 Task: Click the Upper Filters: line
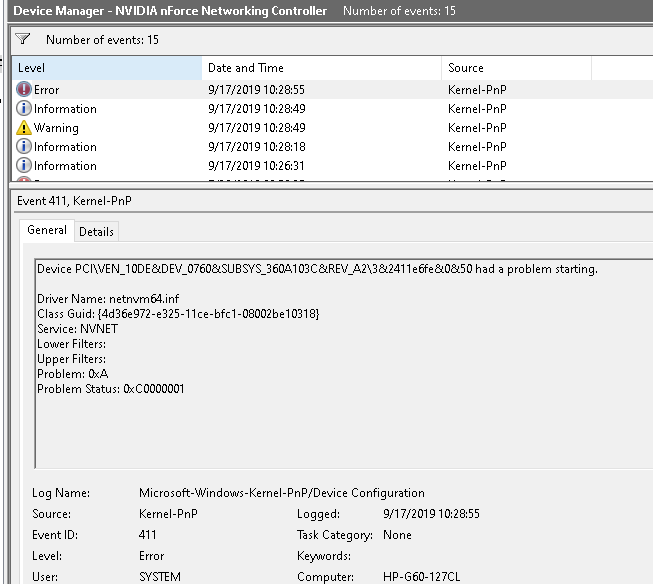pyautogui.click(x=72, y=359)
